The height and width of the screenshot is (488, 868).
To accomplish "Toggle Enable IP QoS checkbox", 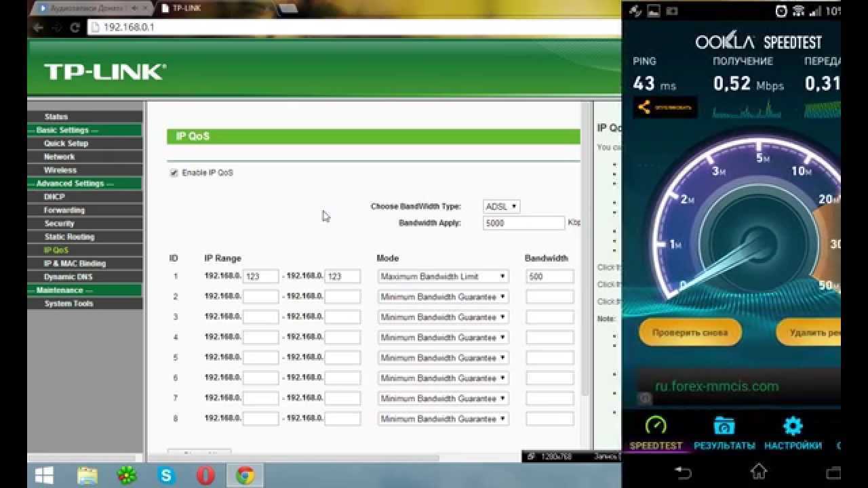I will (x=174, y=173).
